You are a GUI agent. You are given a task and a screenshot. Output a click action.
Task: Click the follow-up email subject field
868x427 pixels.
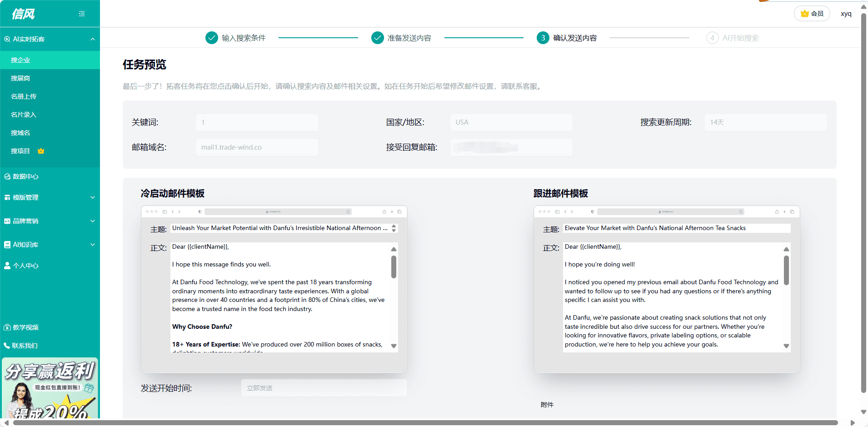click(x=677, y=228)
